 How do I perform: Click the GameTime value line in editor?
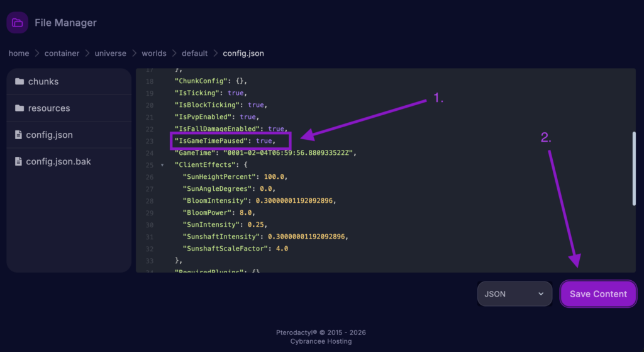point(265,153)
